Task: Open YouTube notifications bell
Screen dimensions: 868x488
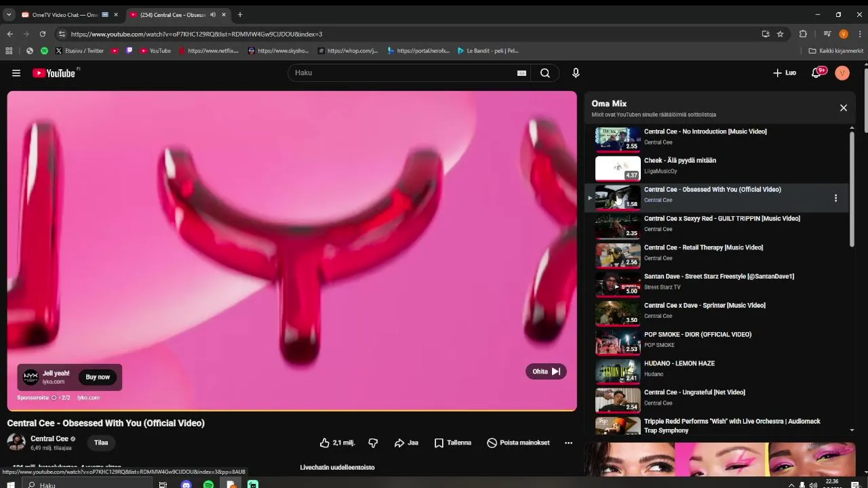Action: click(817, 73)
